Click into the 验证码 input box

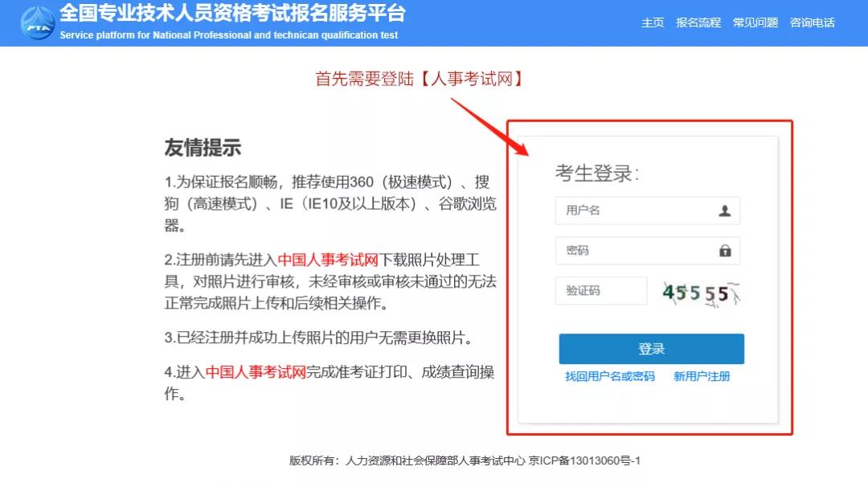600,291
